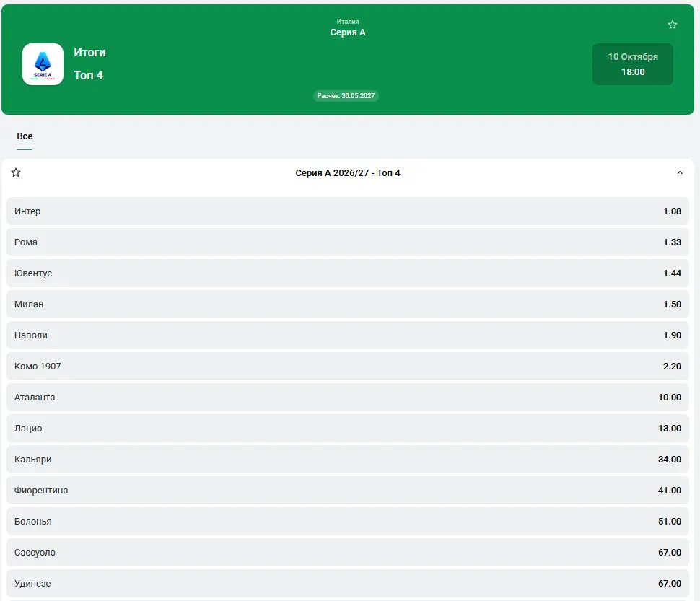Click the Serie A league logo
Image resolution: width=700 pixels, height=601 pixels.
(43, 63)
